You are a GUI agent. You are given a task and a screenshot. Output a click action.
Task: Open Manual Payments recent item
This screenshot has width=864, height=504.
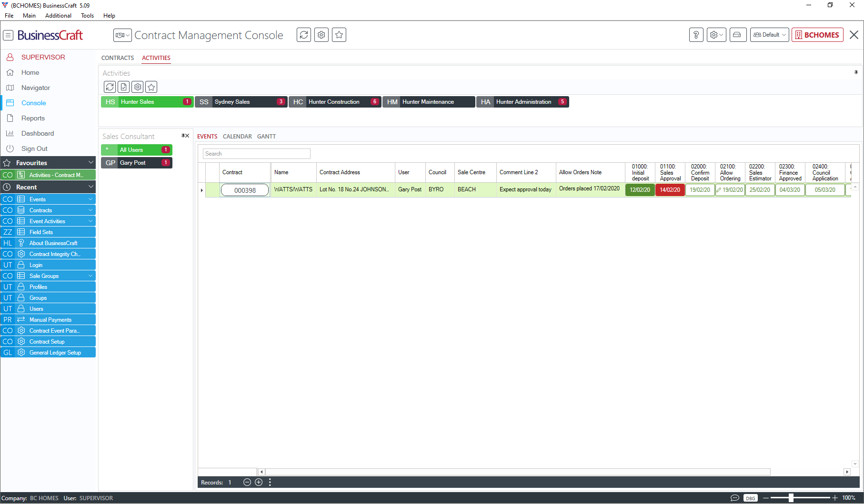pyautogui.click(x=48, y=320)
